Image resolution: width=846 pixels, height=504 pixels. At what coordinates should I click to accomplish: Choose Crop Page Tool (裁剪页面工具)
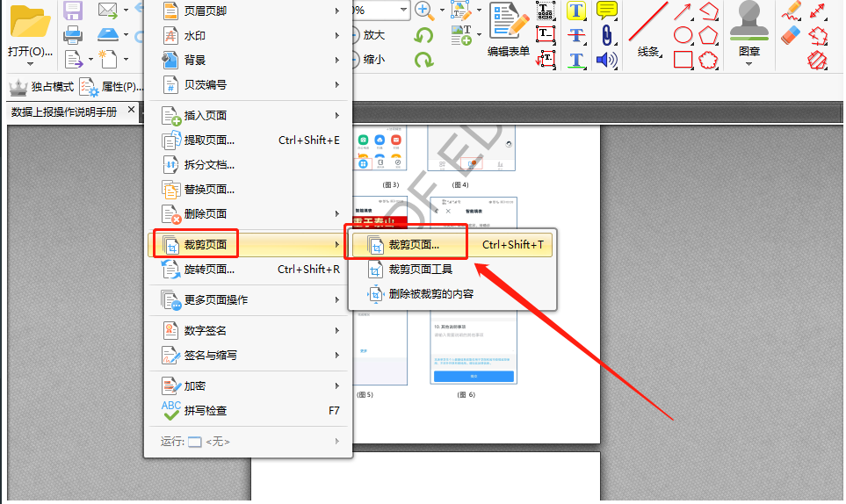[x=452, y=269]
